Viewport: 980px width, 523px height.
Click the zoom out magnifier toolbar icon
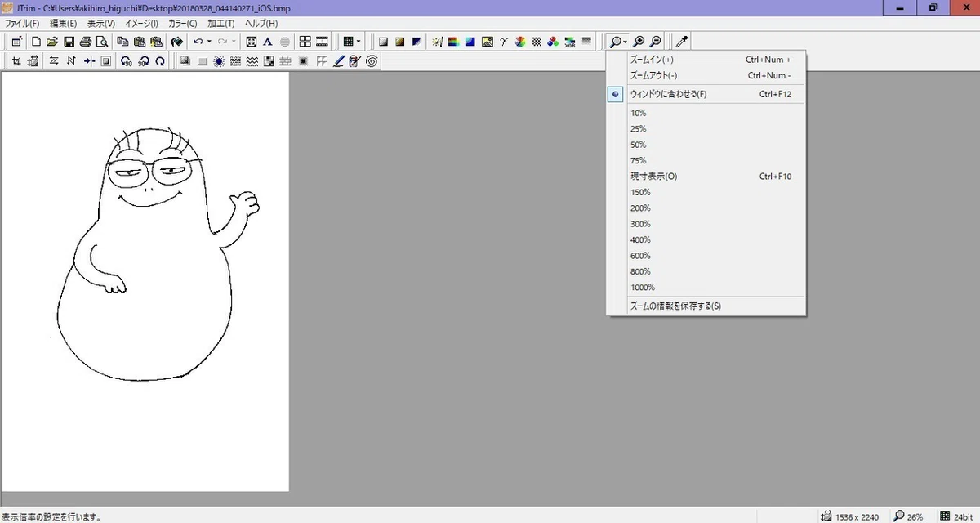coord(655,42)
